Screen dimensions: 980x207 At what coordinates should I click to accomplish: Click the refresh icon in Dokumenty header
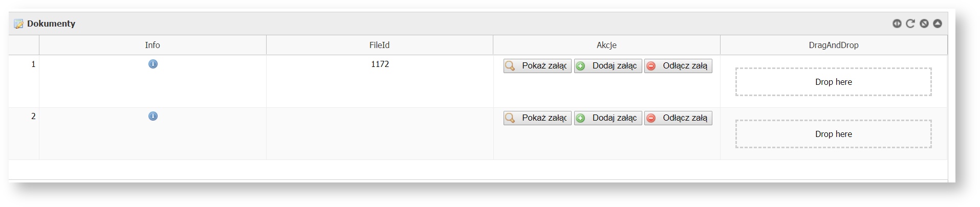910,24
